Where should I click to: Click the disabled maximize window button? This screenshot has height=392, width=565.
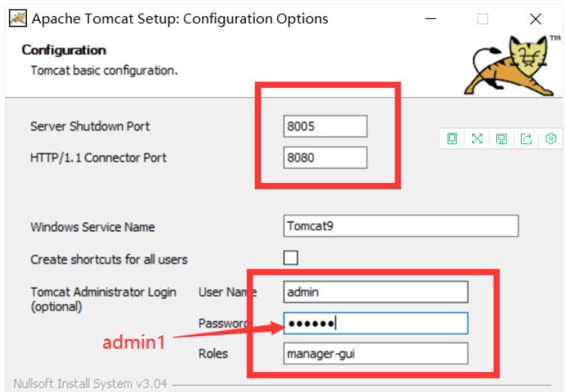(x=483, y=19)
